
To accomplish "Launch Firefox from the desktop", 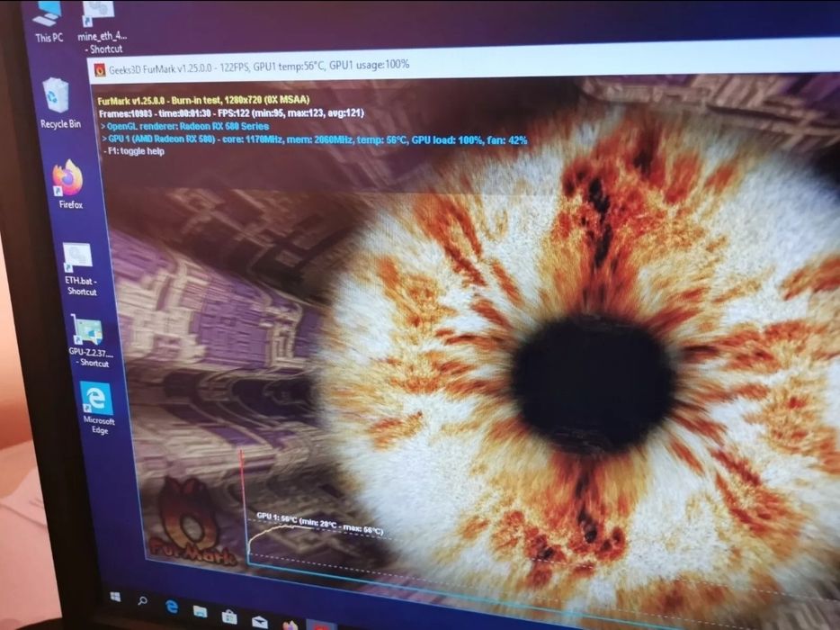I will pos(68,184).
